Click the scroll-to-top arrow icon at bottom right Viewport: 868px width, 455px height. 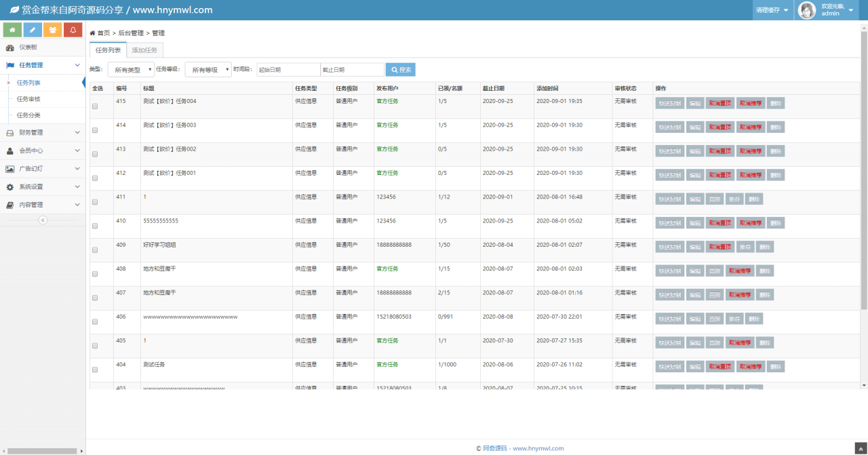coord(859,448)
